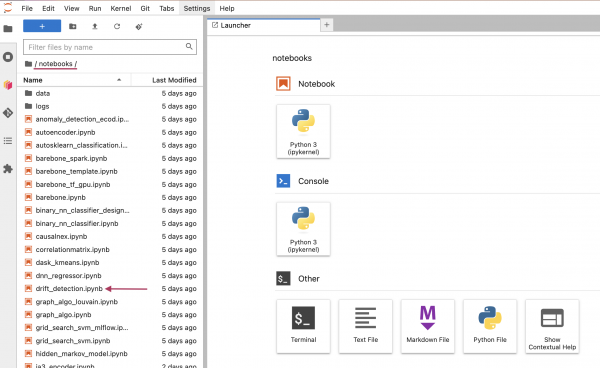This screenshot has height=368, width=600.
Task: Click the search magnifier icon in filter box
Action: pyautogui.click(x=189, y=47)
